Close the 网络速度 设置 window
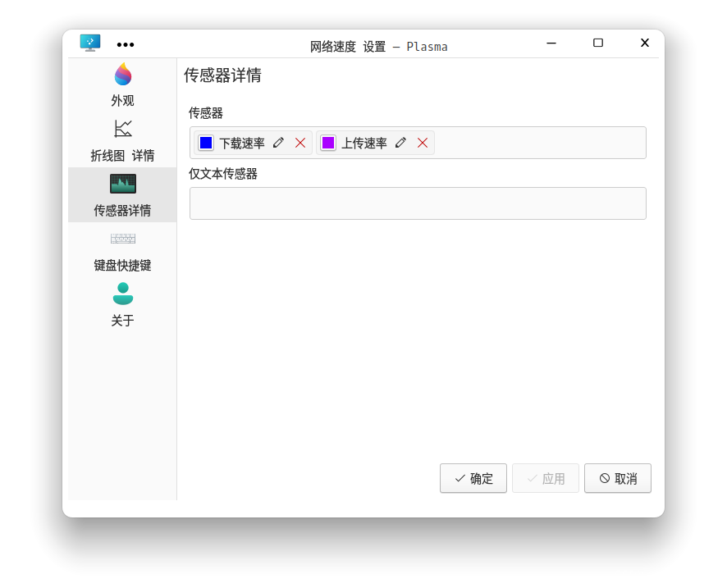Image resolution: width=727 pixels, height=588 pixels. (645, 43)
